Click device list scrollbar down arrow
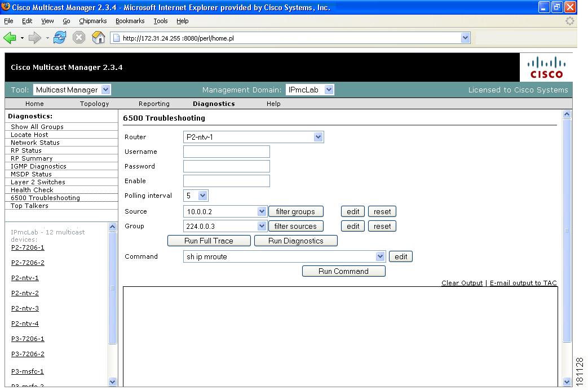 (x=112, y=382)
